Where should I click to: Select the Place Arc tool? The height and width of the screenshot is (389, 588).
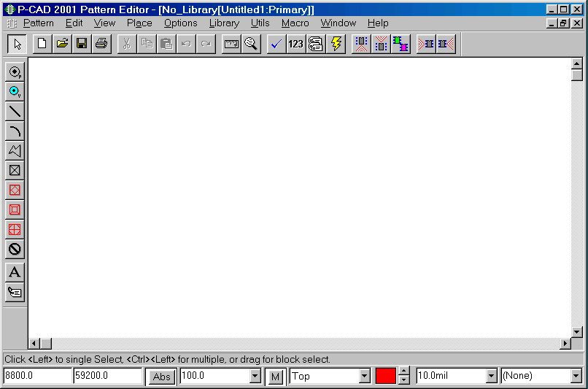(15, 131)
